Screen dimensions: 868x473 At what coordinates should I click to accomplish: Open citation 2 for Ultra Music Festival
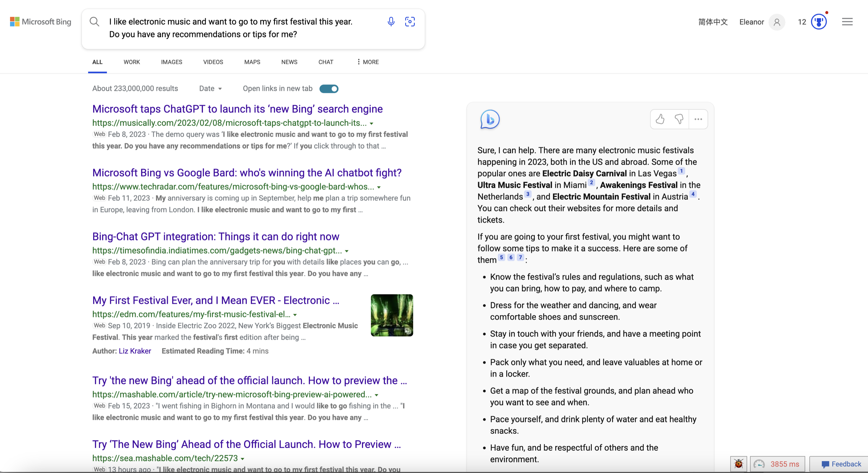click(592, 182)
